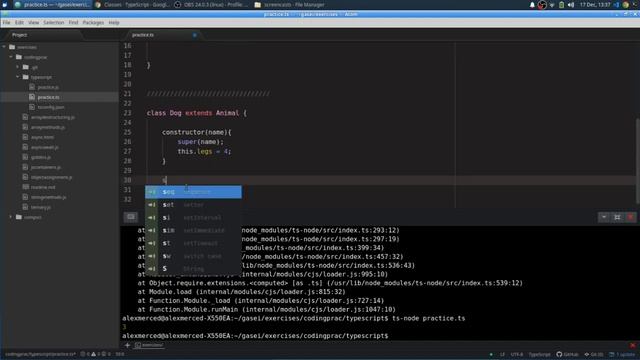This screenshot has width=640, height=360.
Task: Expand the compact folder at tree bottom
Action: coord(11,217)
